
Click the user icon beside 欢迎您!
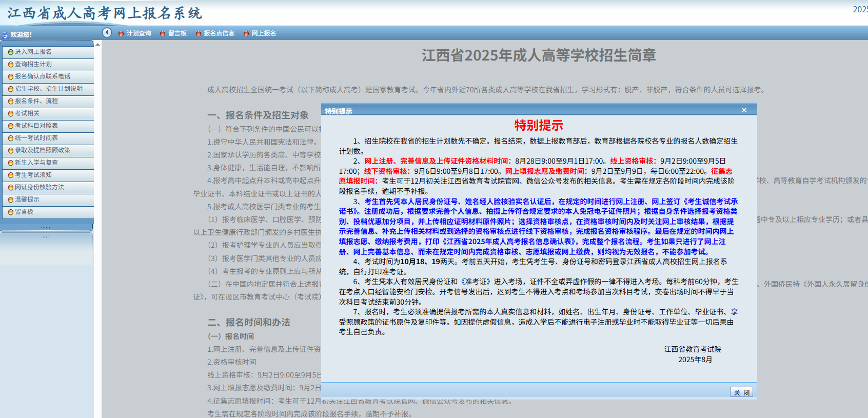point(5,35)
